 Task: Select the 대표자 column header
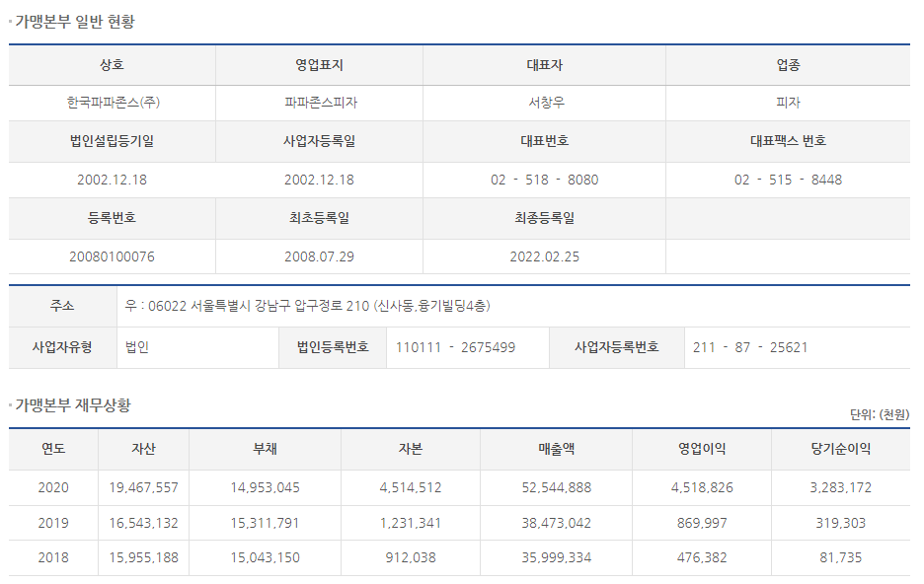(x=545, y=65)
